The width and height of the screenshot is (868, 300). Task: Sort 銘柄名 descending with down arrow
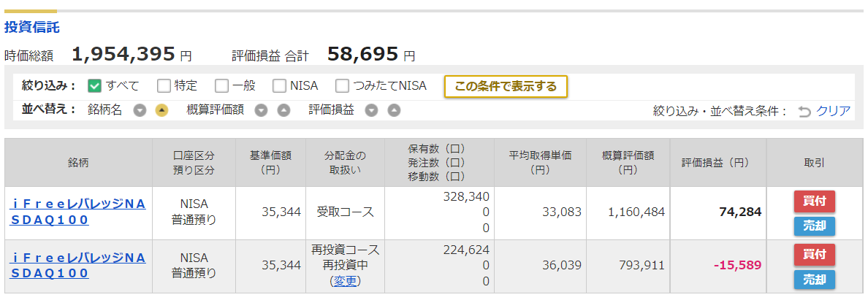140,110
